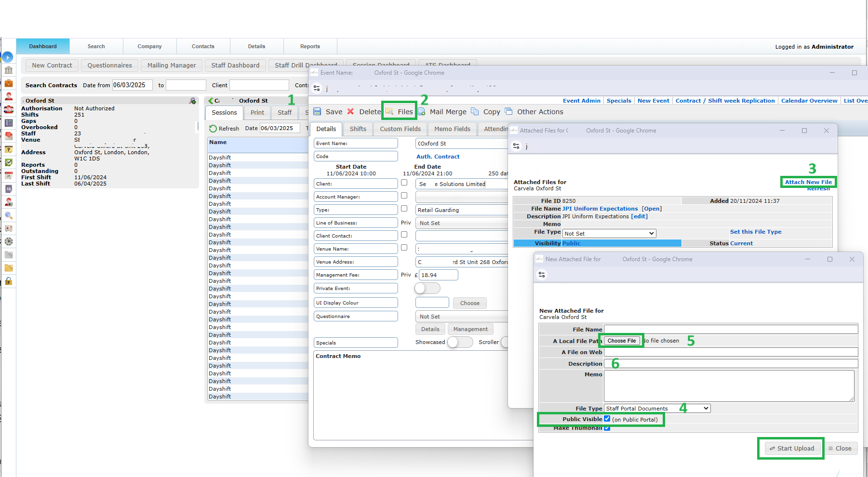Click the green Refresh arrow icon
Screen dimensions: 868x477
pos(213,129)
